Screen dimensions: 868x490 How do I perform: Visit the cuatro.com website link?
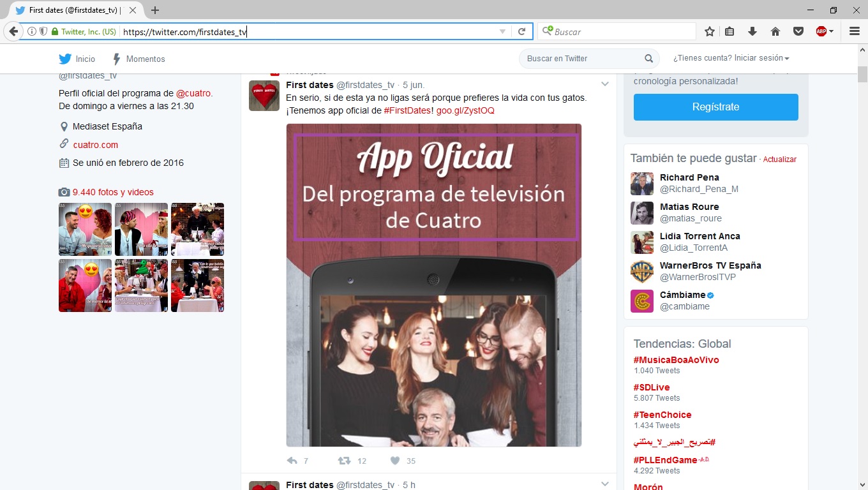(x=96, y=145)
